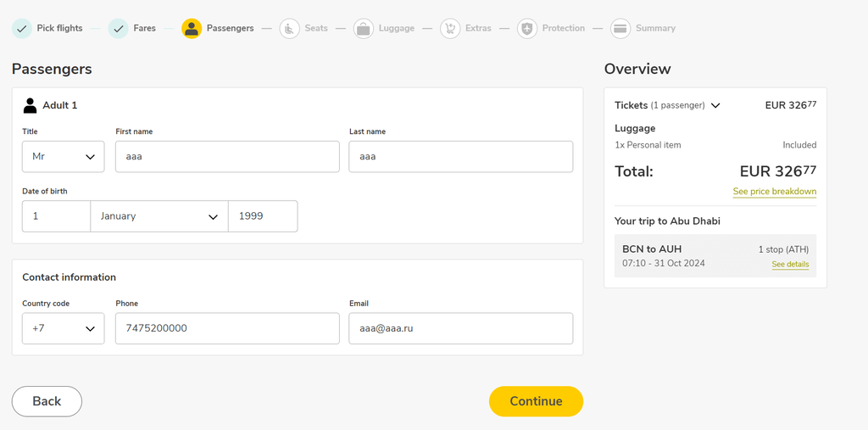This screenshot has width=868, height=430.
Task: Click the Last name input field
Action: coord(461,157)
